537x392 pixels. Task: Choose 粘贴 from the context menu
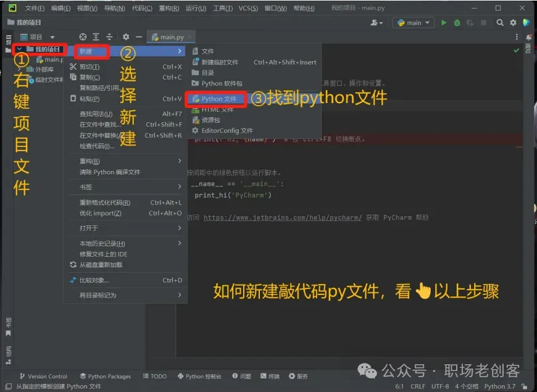(x=125, y=99)
